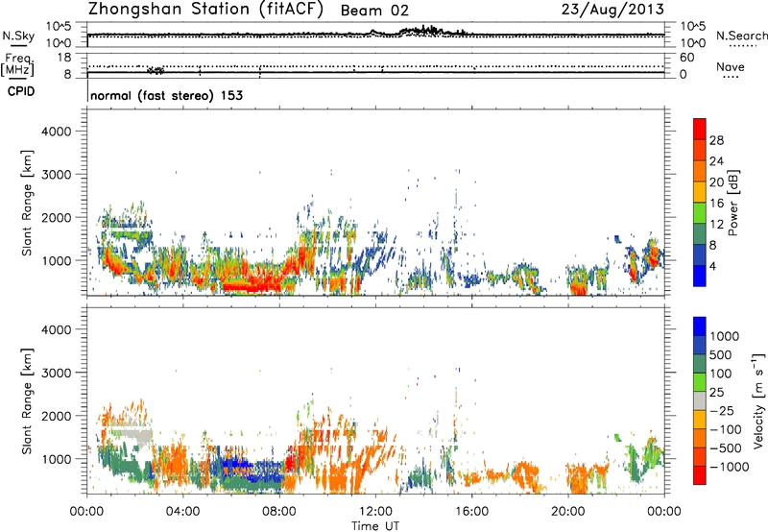Viewport: 768px width, 532px height.
Task: Click the 'N.Search' legend label
Action: [x=741, y=36]
